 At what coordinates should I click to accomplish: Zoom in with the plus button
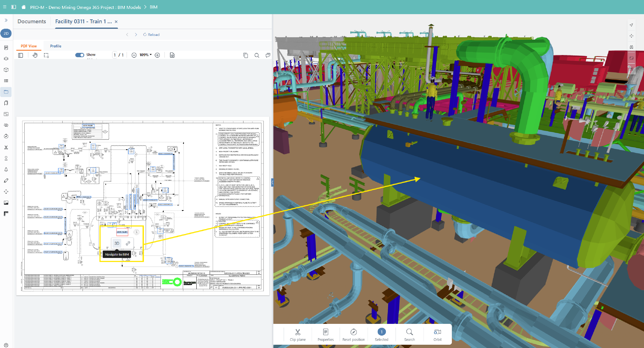point(157,55)
